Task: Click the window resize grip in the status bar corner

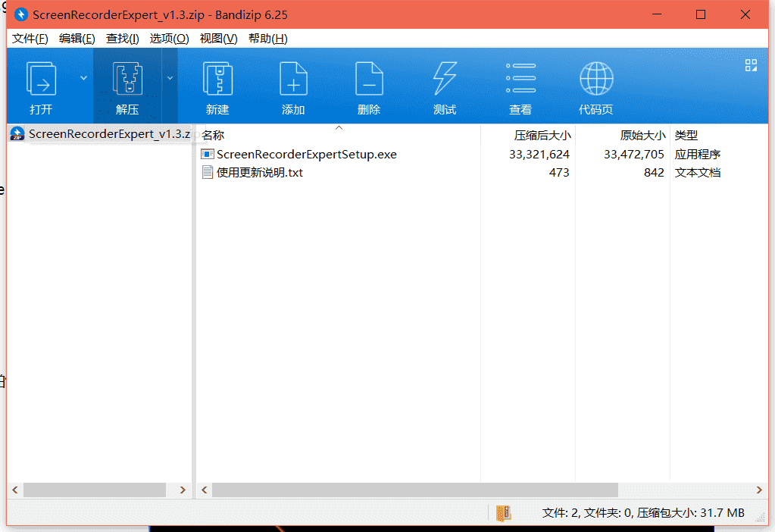Action: pyautogui.click(x=761, y=518)
